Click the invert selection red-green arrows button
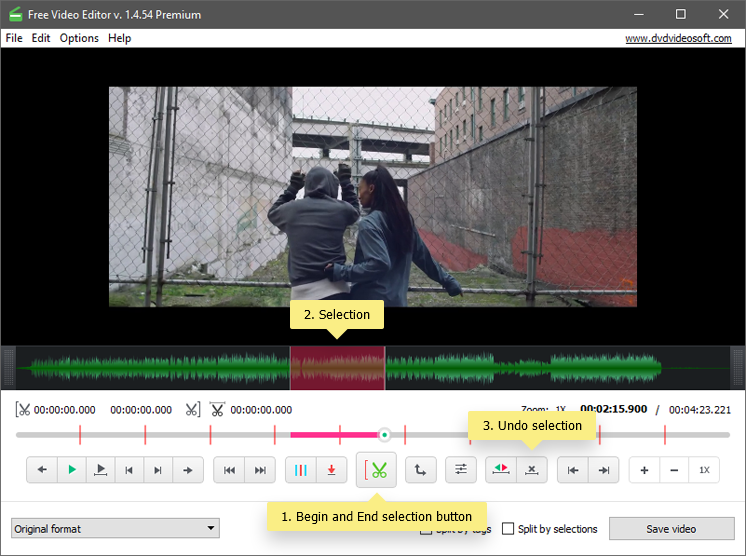746x556 pixels. [501, 470]
